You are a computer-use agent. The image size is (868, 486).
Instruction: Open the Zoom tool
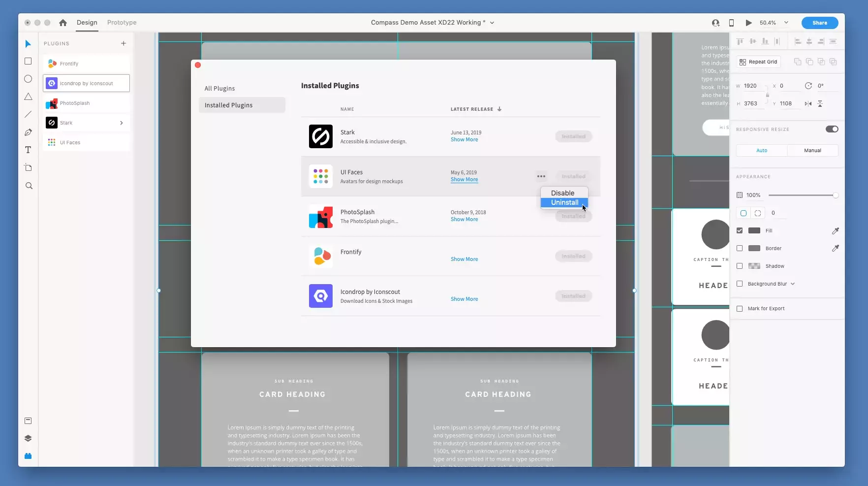coord(28,186)
